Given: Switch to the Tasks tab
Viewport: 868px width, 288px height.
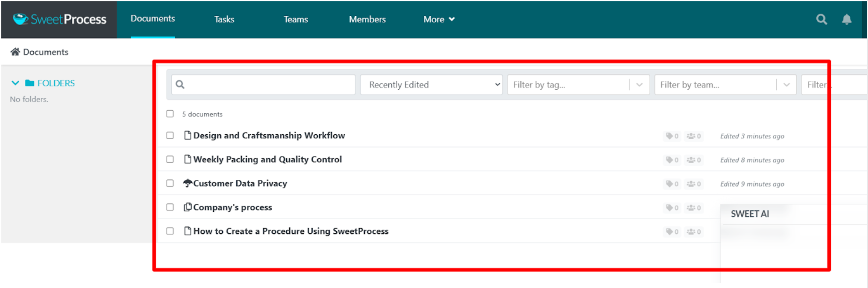Looking at the screenshot, I should [x=224, y=19].
